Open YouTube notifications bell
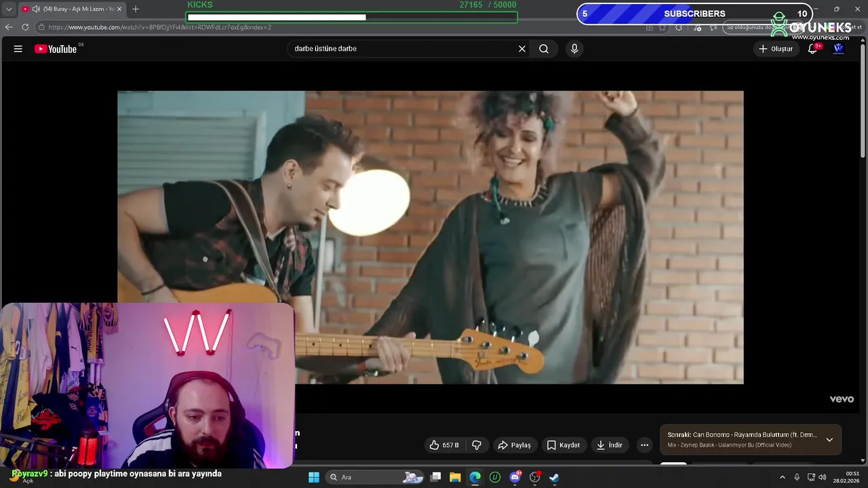This screenshot has width=868, height=488. 812,49
